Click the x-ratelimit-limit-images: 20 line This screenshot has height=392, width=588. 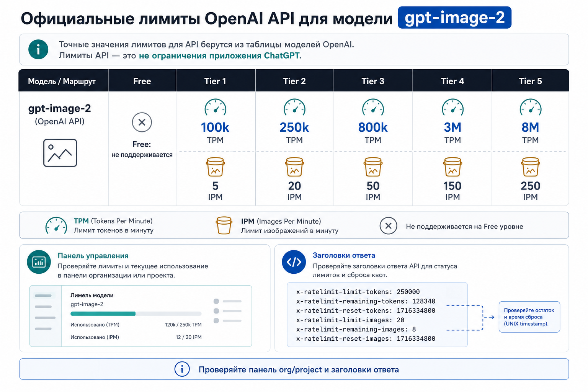pos(350,320)
